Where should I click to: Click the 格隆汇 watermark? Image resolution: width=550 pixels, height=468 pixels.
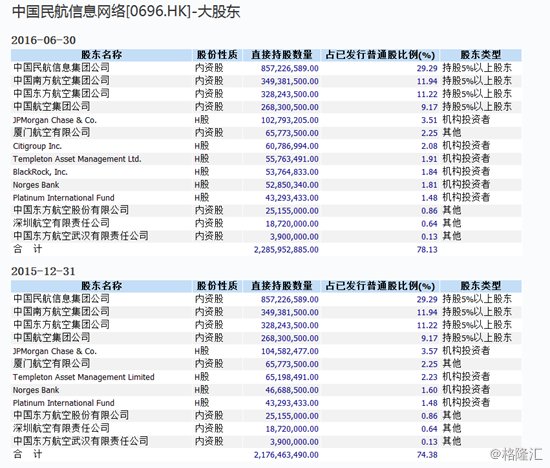(516, 454)
